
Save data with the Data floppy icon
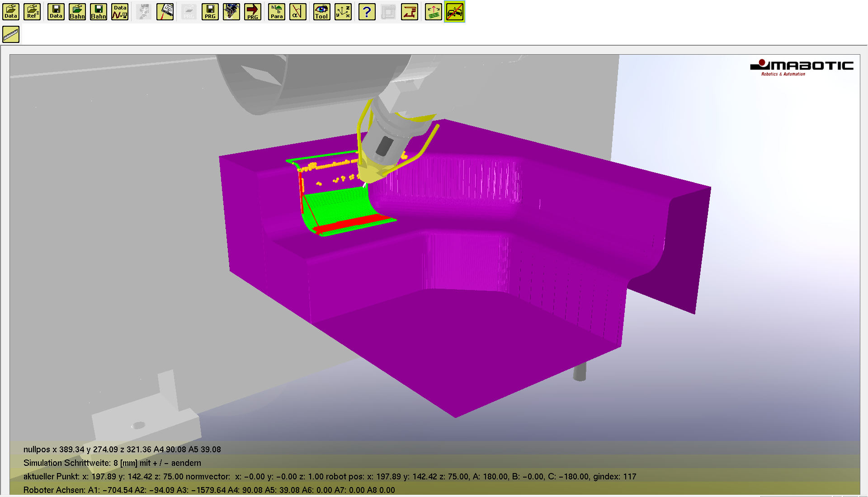[56, 12]
